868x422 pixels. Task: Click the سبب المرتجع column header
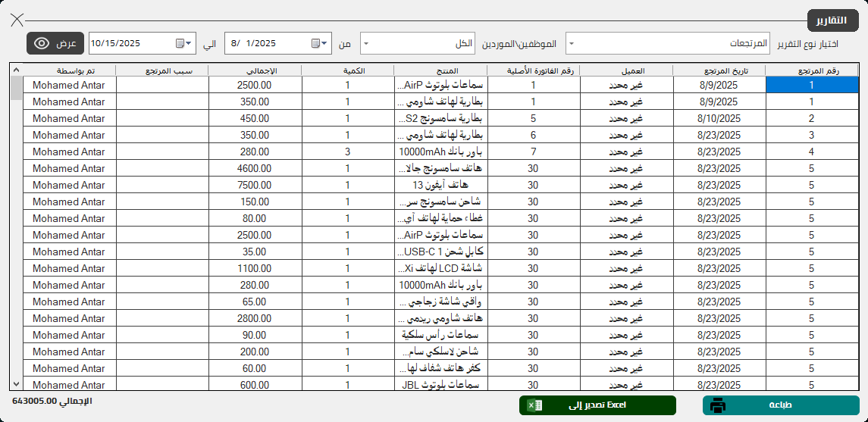[162, 70]
